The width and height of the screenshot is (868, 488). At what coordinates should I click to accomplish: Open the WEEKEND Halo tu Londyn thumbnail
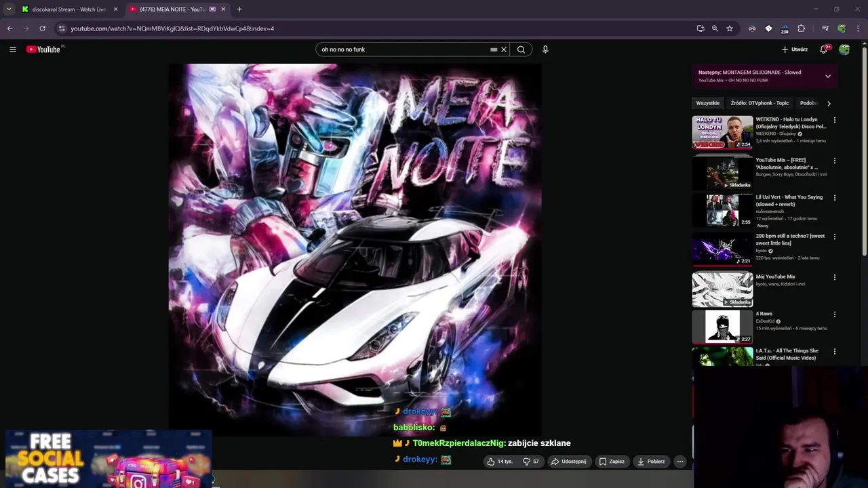[722, 132]
